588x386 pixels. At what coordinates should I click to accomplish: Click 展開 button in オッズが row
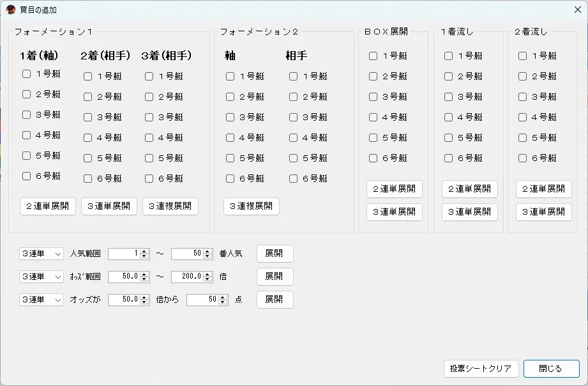pyautogui.click(x=275, y=300)
